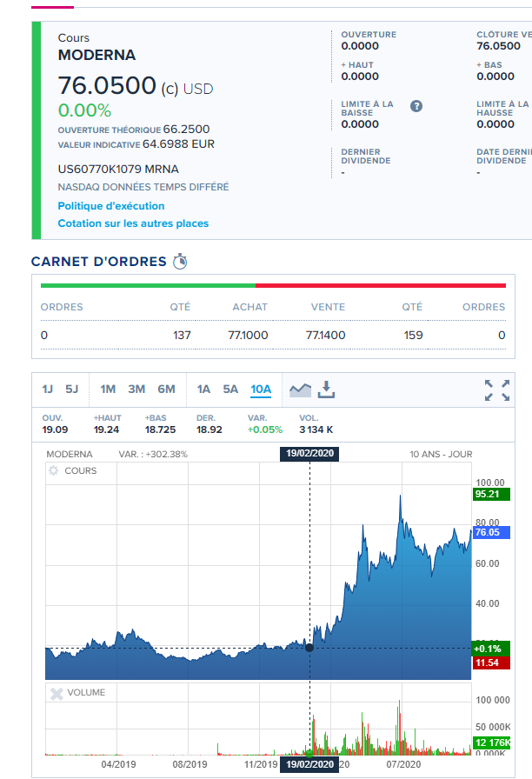Open the Politique d'exécution link
The height and width of the screenshot is (779, 532).
(x=111, y=206)
